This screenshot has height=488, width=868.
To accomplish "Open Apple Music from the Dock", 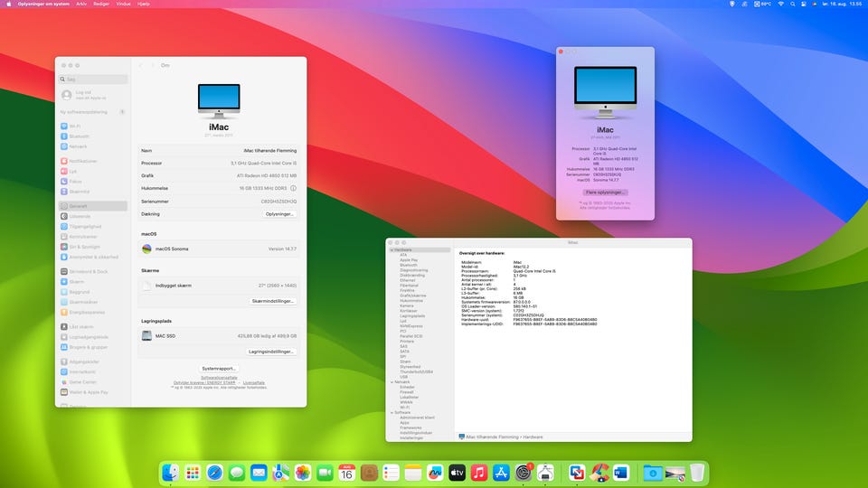I will tap(479, 472).
